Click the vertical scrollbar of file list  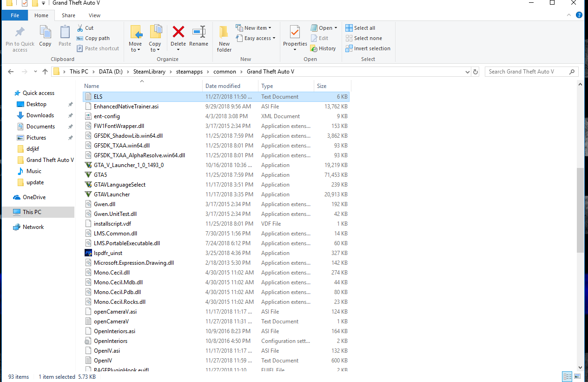tap(581, 210)
